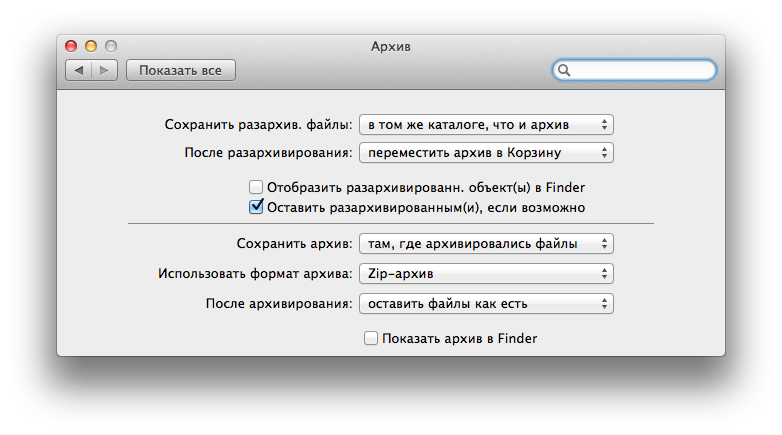Click the Сохранить архив text label
This screenshot has height=435, width=782.
[x=294, y=243]
